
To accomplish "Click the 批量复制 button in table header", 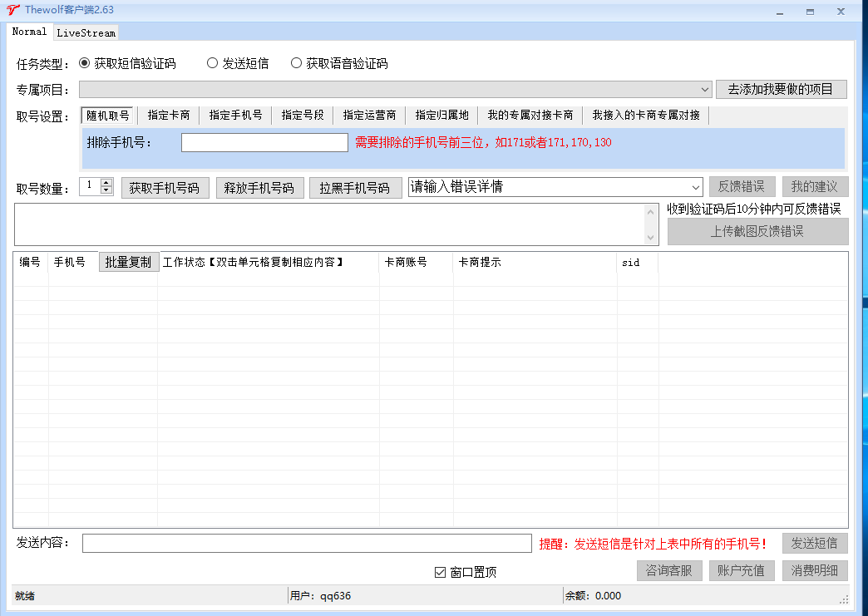I will pyautogui.click(x=128, y=263).
